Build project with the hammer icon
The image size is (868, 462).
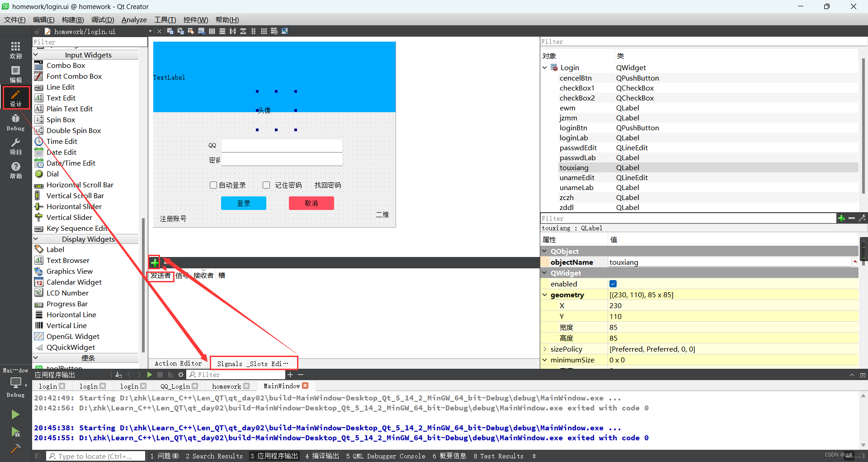[x=15, y=448]
